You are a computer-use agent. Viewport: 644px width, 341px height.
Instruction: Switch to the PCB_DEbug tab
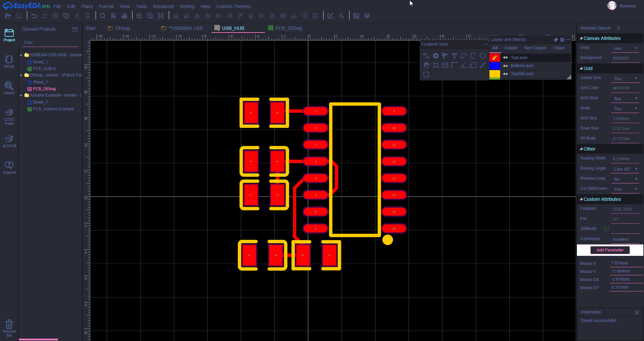pyautogui.click(x=285, y=28)
